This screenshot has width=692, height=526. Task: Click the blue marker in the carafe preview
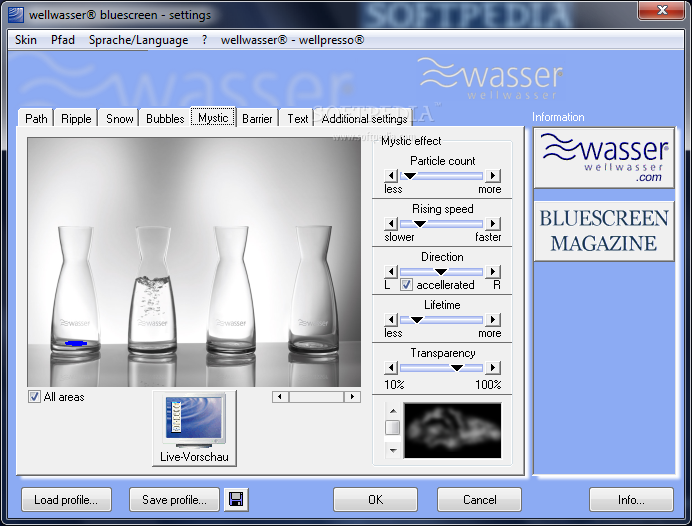[76, 343]
